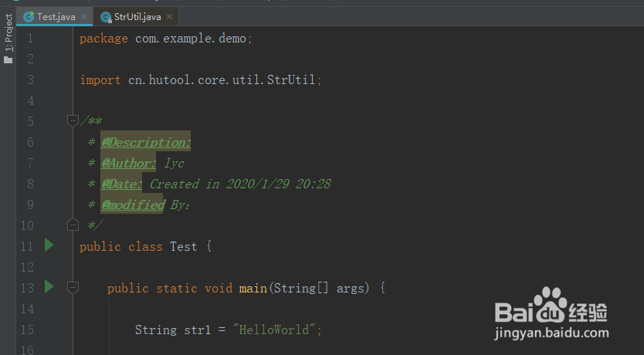Click the public keyword on line 11
644x355 pixels.
pos(100,247)
